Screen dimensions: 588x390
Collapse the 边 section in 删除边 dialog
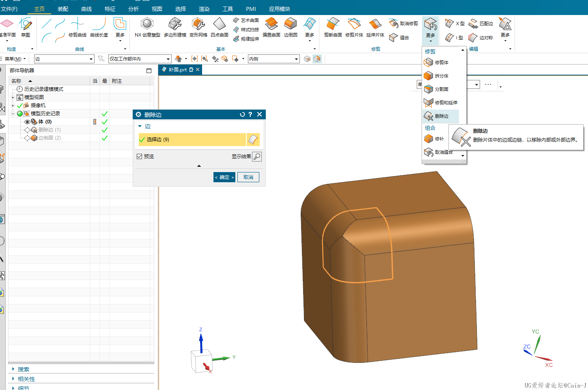click(x=140, y=126)
